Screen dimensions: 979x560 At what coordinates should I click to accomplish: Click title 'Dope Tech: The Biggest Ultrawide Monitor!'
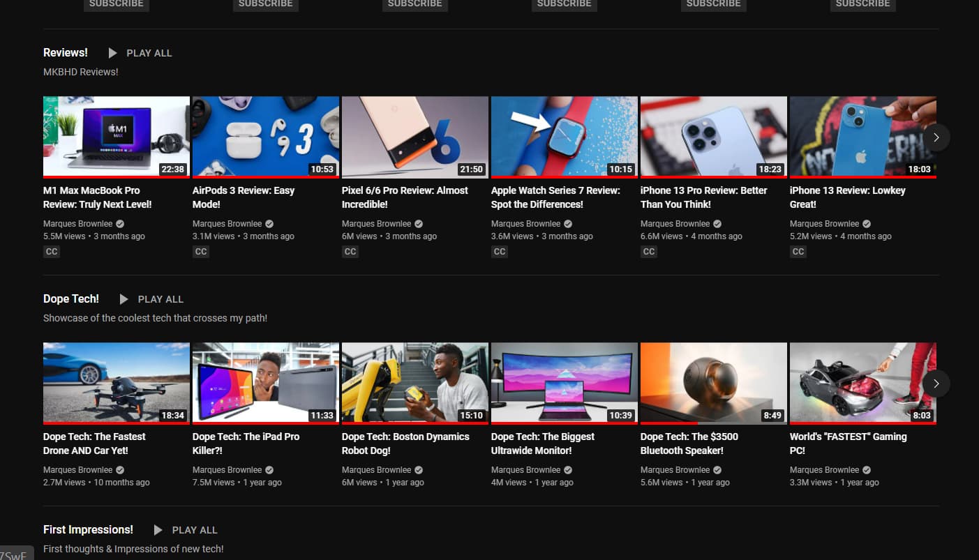pyautogui.click(x=543, y=444)
